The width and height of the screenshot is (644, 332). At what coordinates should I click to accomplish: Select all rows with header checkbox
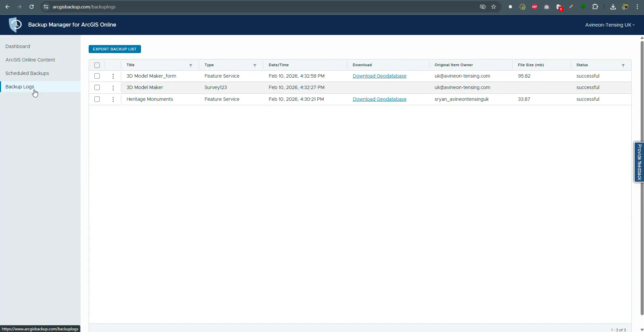(97, 65)
